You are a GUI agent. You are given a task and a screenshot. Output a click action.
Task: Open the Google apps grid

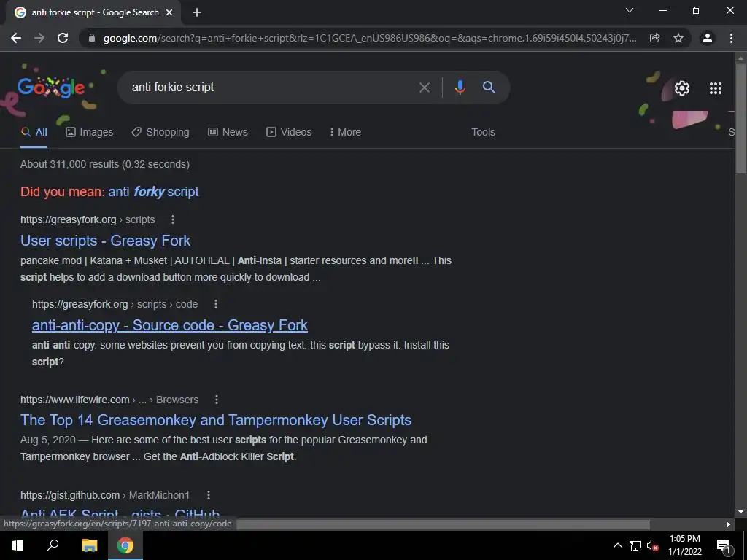tap(716, 88)
